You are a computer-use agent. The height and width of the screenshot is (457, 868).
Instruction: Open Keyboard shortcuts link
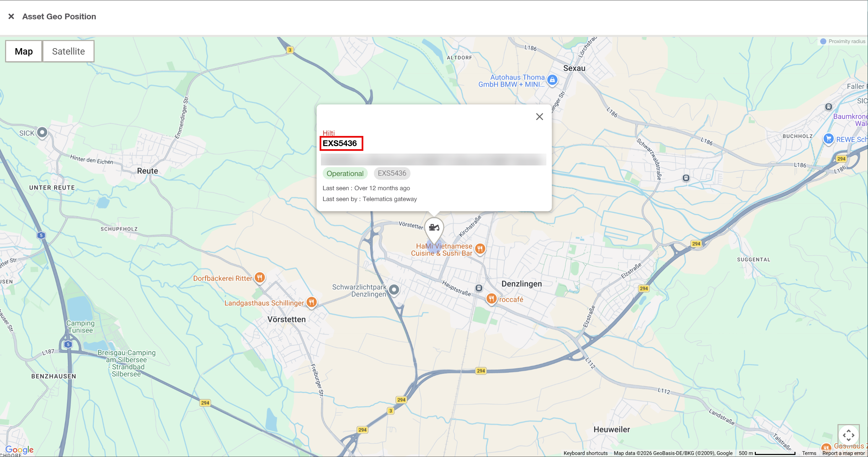[585, 453]
